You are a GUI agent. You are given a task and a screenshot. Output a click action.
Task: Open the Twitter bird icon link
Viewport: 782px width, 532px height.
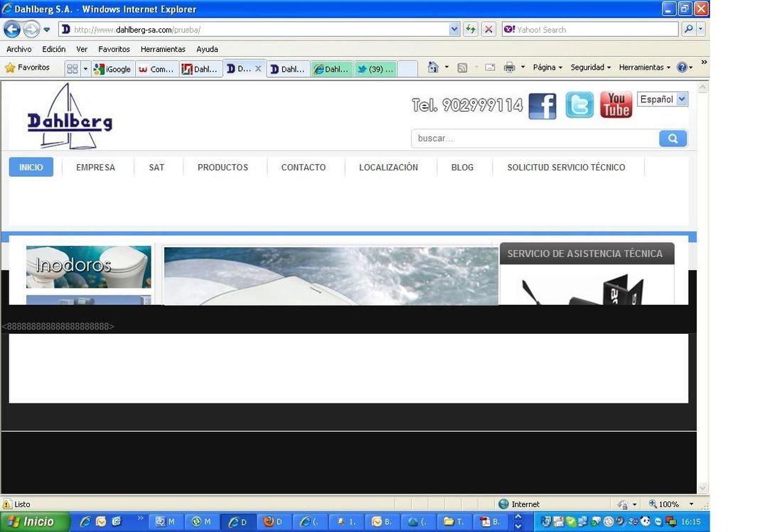(x=579, y=104)
